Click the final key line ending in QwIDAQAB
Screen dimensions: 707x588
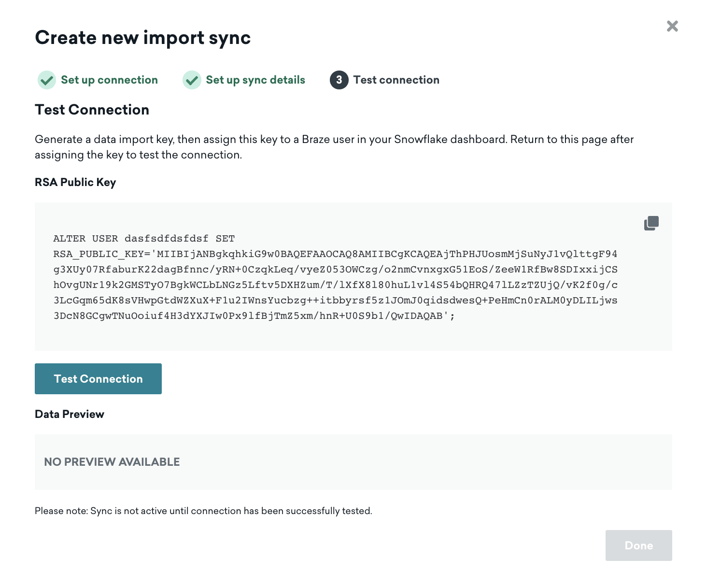pos(254,316)
